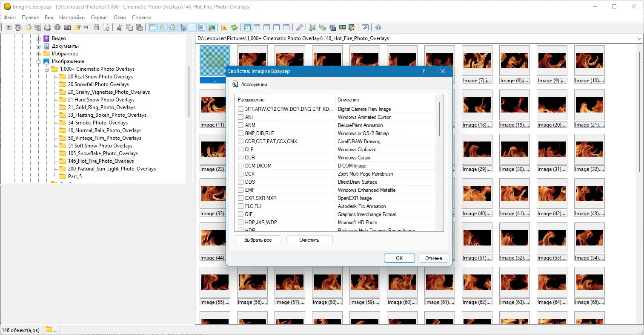Click the floppy disk save icon
The width and height of the screenshot is (644, 335).
pos(38,28)
